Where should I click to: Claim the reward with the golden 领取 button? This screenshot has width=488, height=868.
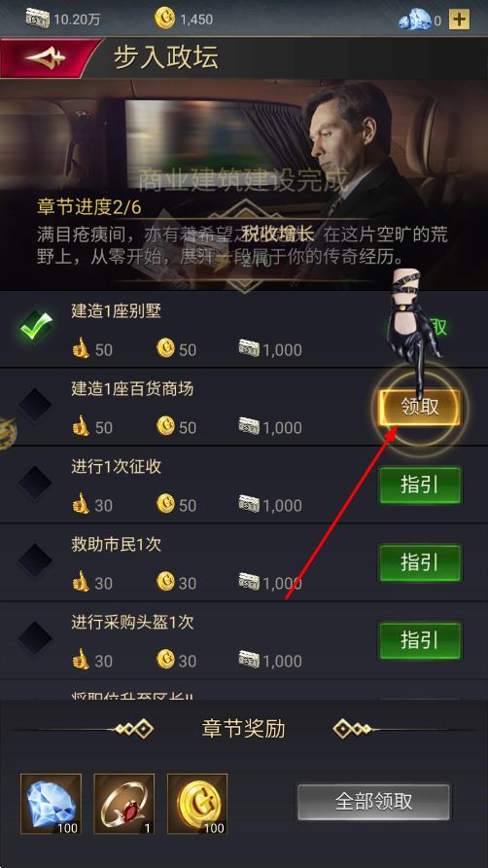[419, 408]
